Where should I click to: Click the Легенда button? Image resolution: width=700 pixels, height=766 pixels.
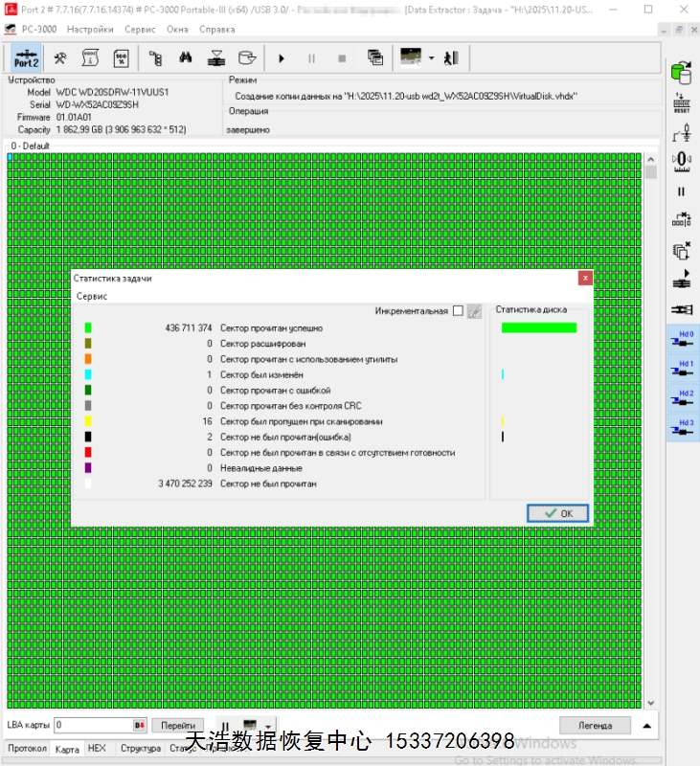(594, 725)
